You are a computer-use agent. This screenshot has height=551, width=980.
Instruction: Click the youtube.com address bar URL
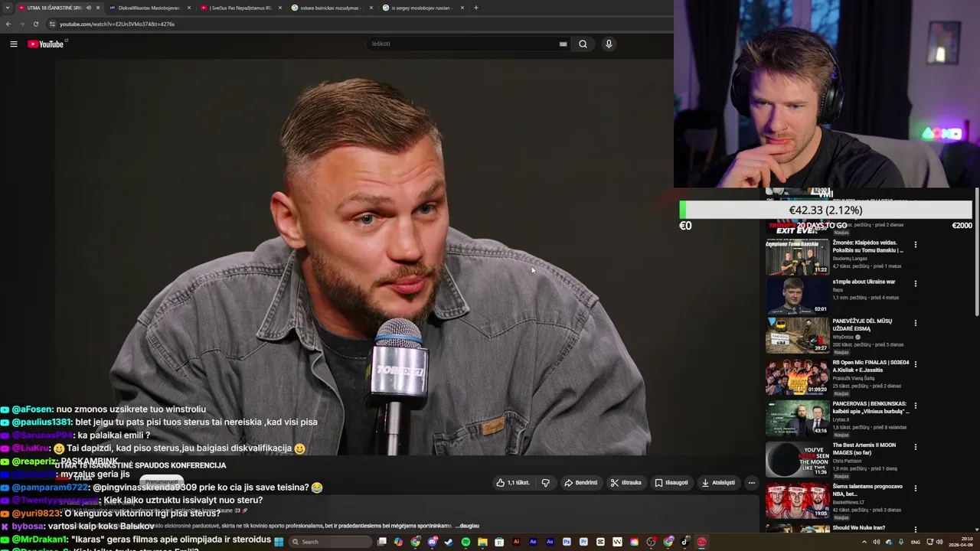pyautogui.click(x=117, y=24)
